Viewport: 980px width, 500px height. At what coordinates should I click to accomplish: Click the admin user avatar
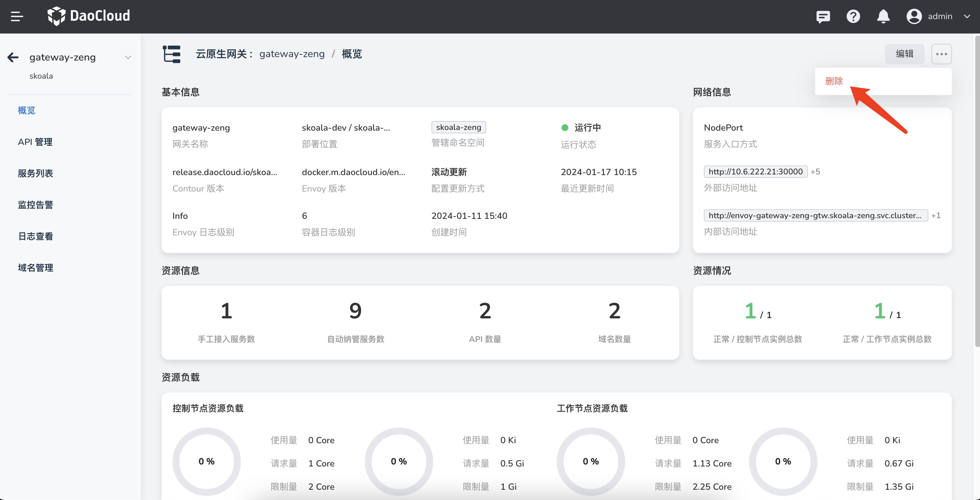[x=914, y=16]
